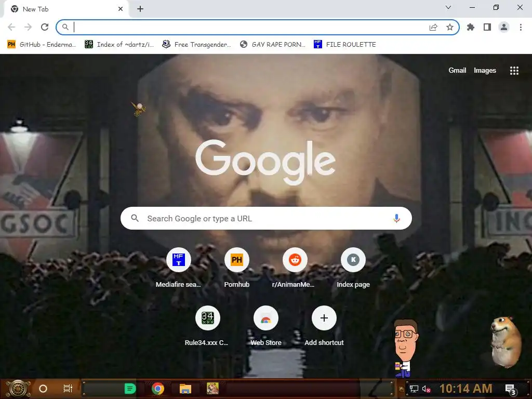Open the Rule34.xxx shortcut tile
The width and height of the screenshot is (532, 399).
208,326
